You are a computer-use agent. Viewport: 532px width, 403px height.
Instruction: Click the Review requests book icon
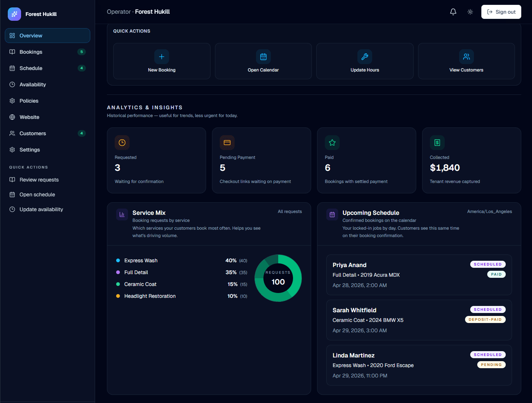tap(12, 180)
